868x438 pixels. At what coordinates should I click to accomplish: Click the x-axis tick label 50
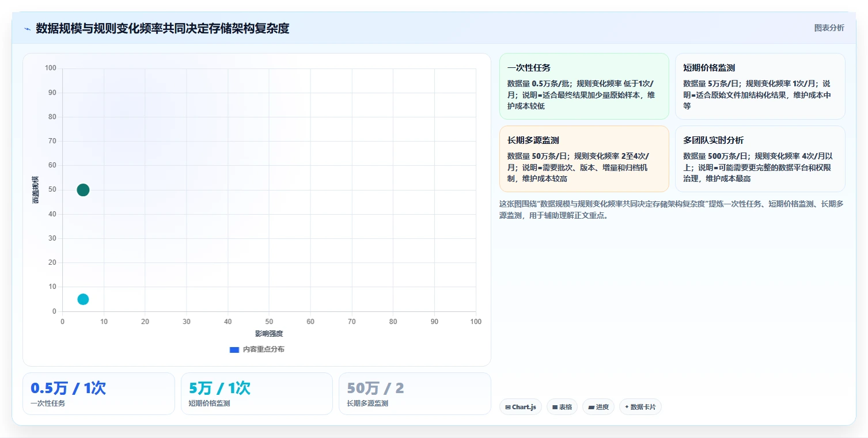pyautogui.click(x=269, y=322)
